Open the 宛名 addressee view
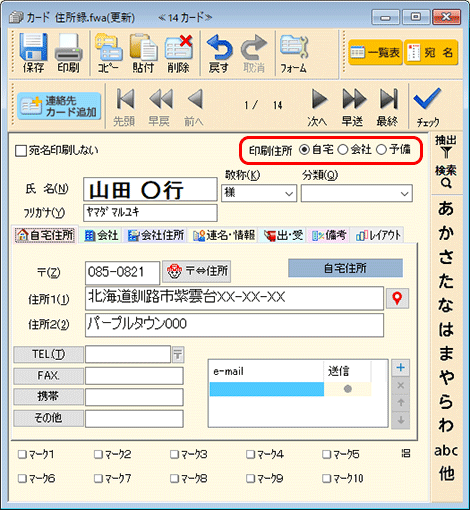 [x=431, y=52]
